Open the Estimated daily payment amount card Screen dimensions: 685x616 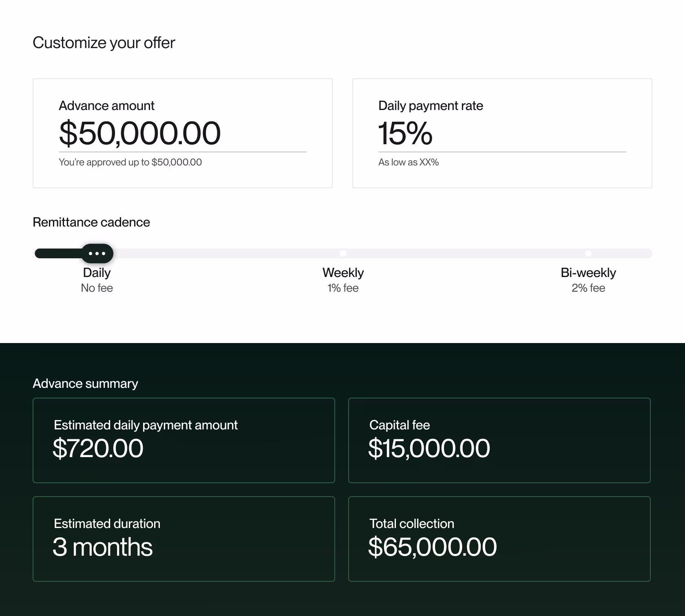pyautogui.click(x=183, y=440)
